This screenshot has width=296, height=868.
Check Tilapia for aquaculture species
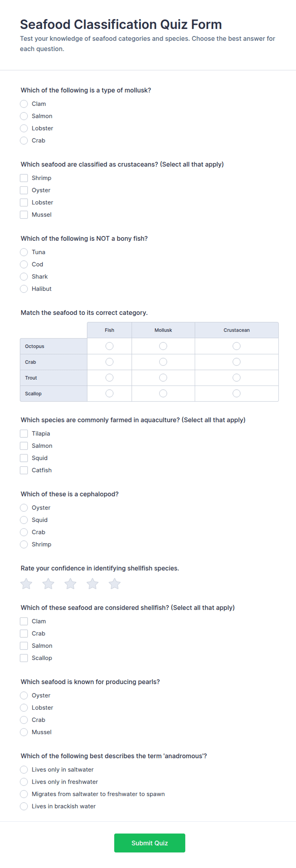(24, 434)
